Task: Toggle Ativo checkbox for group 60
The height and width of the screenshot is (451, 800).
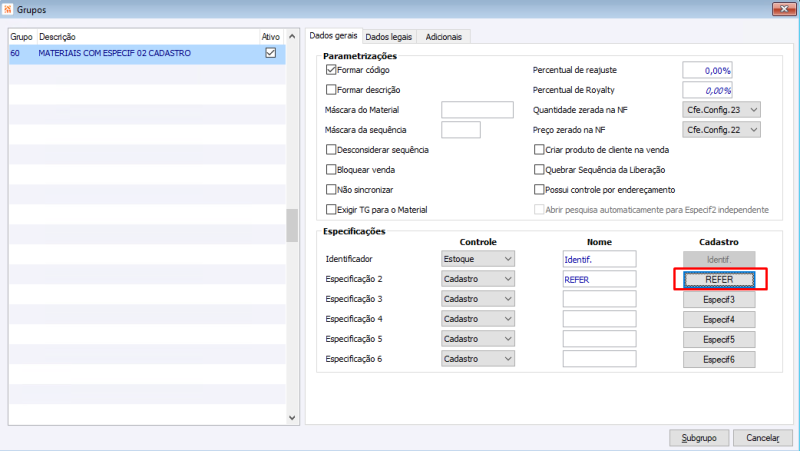Action: 270,53
